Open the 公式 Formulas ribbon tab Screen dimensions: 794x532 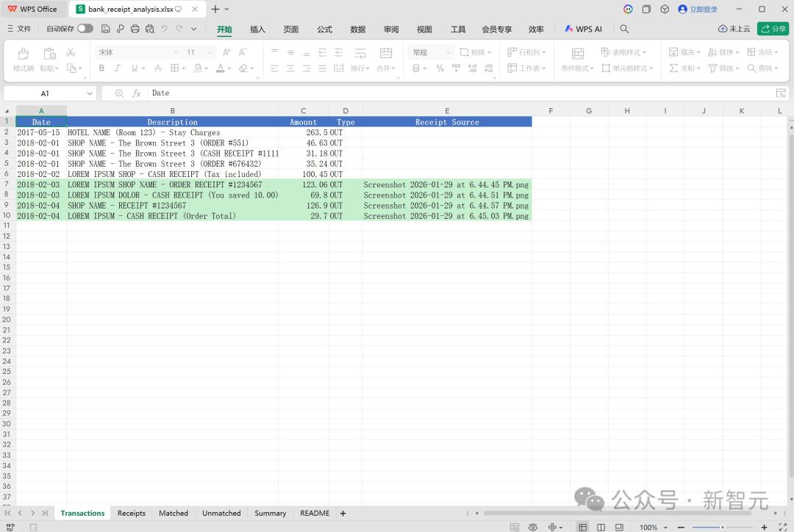(x=325, y=29)
